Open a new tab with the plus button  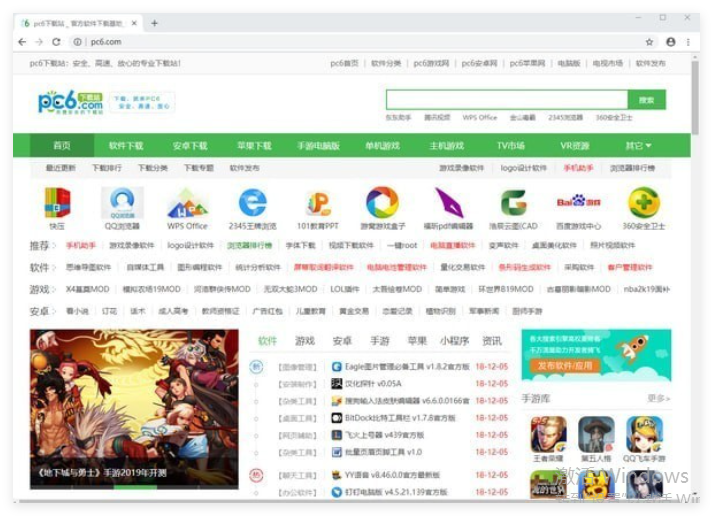click(x=155, y=23)
